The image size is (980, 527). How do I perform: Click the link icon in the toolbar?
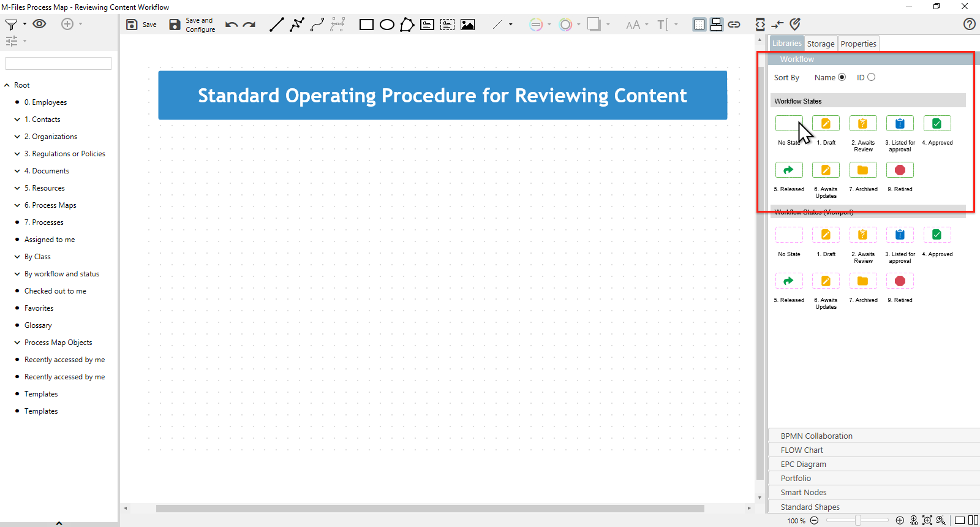point(734,25)
